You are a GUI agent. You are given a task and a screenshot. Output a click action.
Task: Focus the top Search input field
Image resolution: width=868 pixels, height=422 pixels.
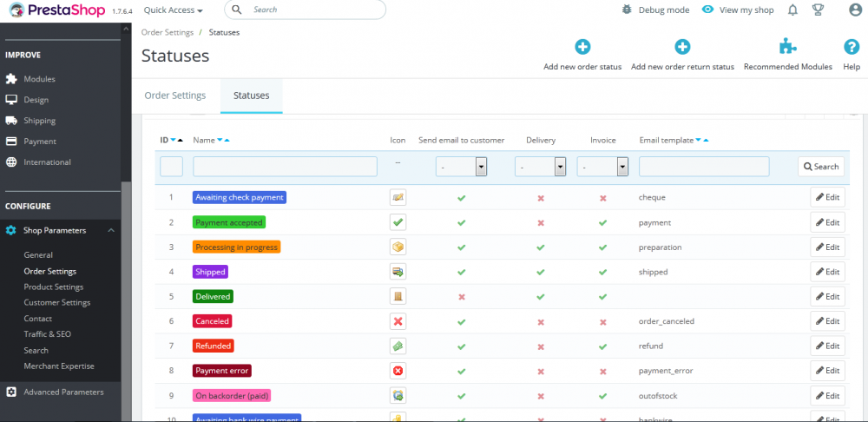305,10
